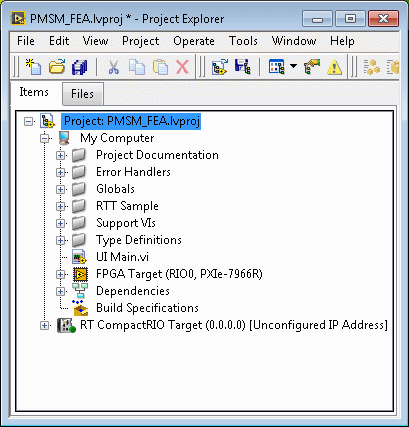Open the Tools menu
409x427 pixels.
pos(243,41)
